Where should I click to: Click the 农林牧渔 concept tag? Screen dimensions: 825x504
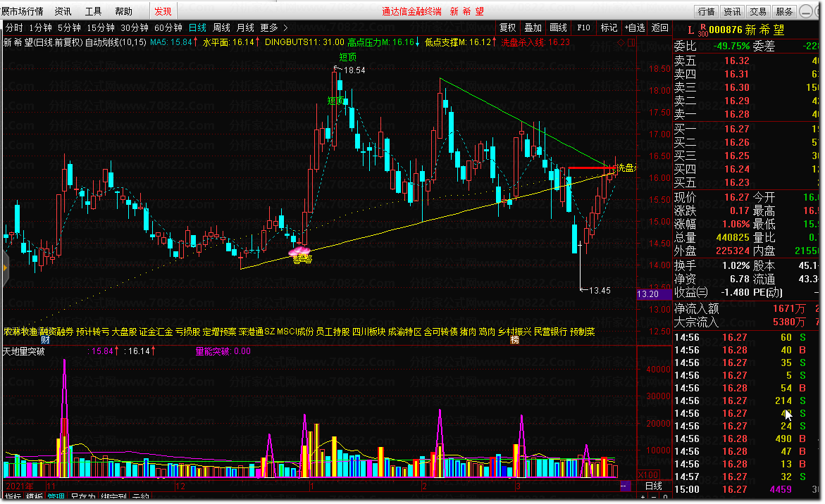click(20, 332)
